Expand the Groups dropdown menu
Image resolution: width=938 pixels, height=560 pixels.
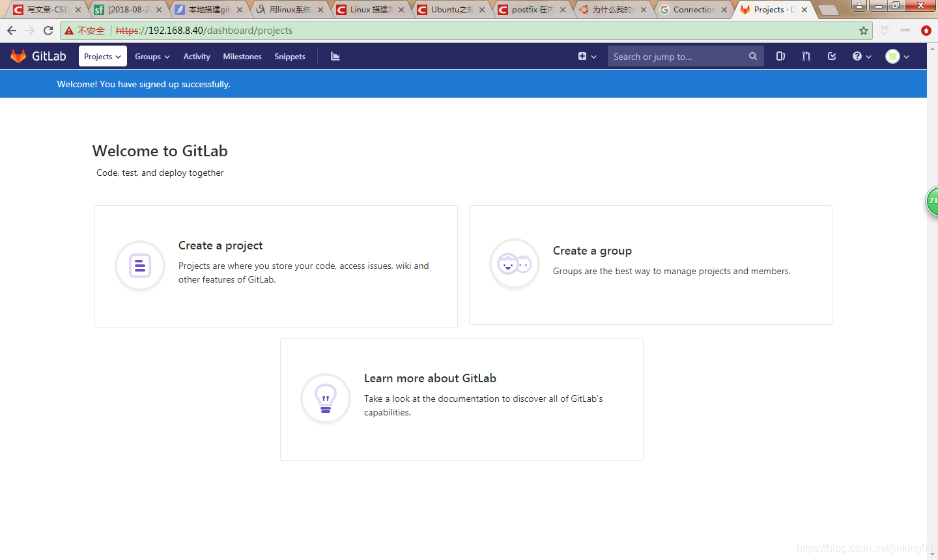pyautogui.click(x=152, y=57)
